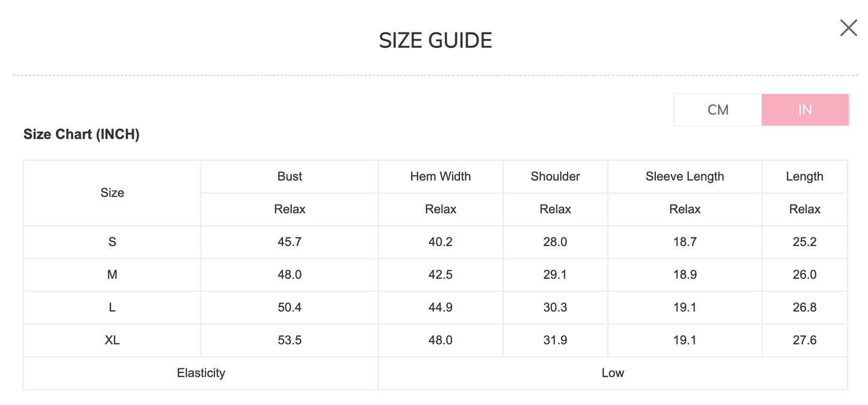Close the size guide dialog
This screenshot has width=868, height=405.
click(x=848, y=28)
